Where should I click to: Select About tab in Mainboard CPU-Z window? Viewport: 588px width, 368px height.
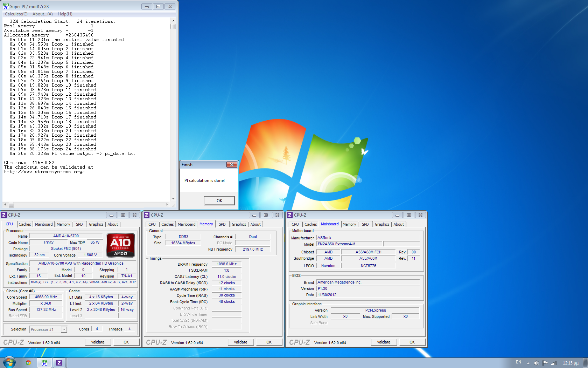(399, 224)
